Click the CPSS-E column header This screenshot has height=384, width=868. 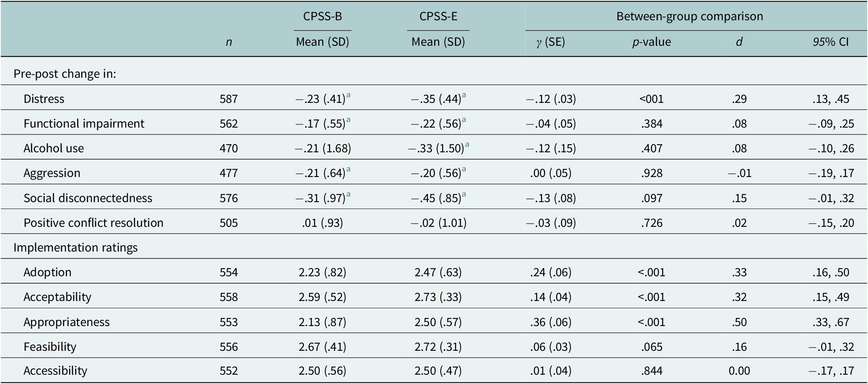click(x=438, y=16)
